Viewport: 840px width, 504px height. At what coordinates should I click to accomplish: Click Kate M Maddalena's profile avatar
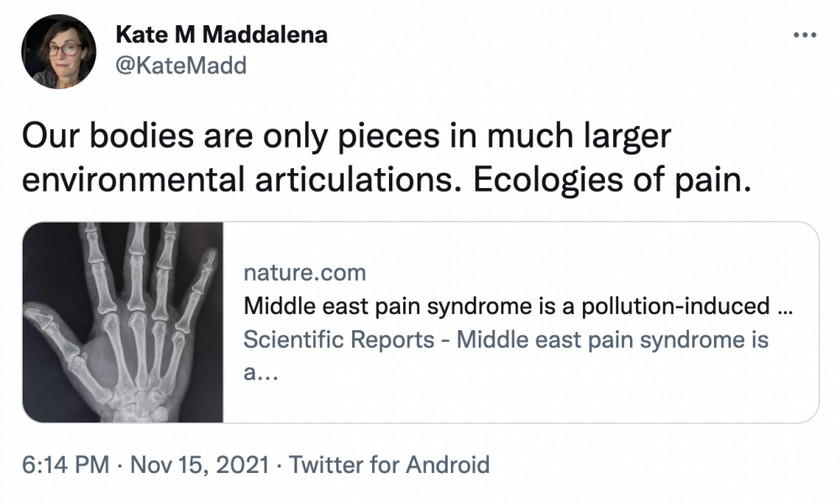(57, 51)
